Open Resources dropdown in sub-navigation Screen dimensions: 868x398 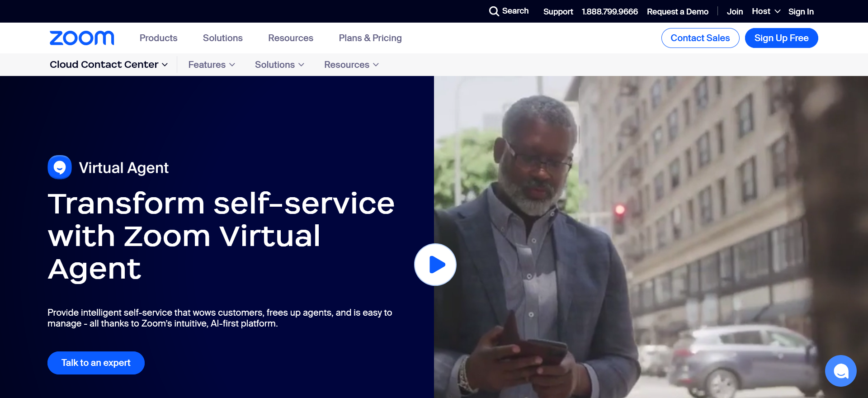coord(351,65)
